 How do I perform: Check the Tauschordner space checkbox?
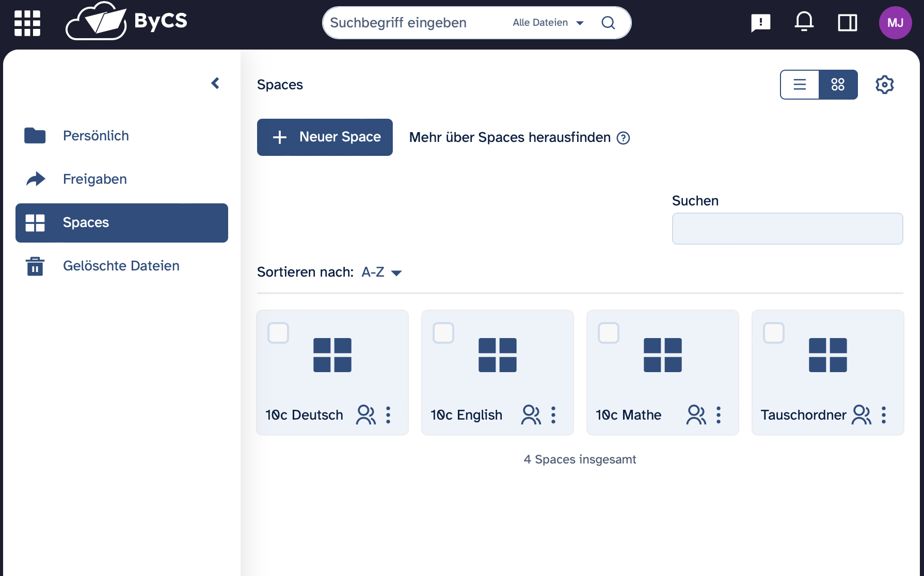pos(774,333)
